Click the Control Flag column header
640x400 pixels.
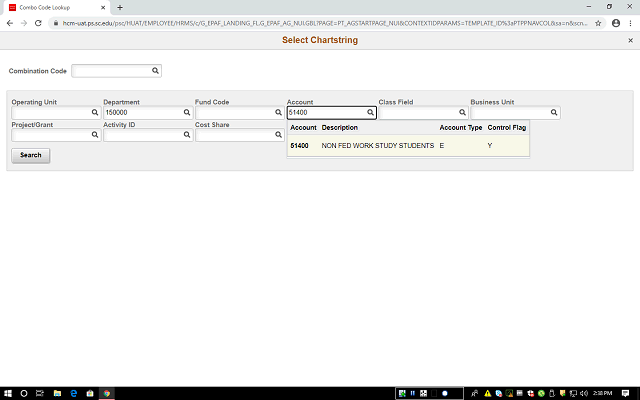(507, 128)
